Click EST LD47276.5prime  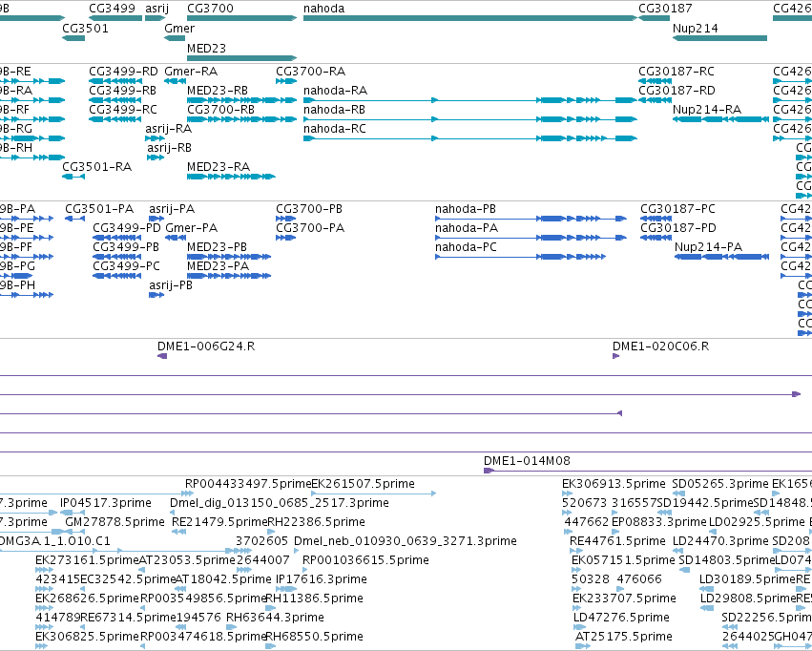pos(580,627)
